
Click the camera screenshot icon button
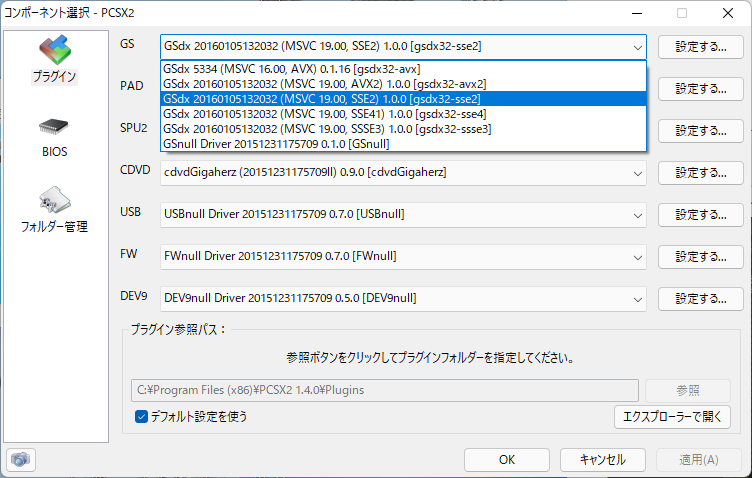tap(21, 460)
